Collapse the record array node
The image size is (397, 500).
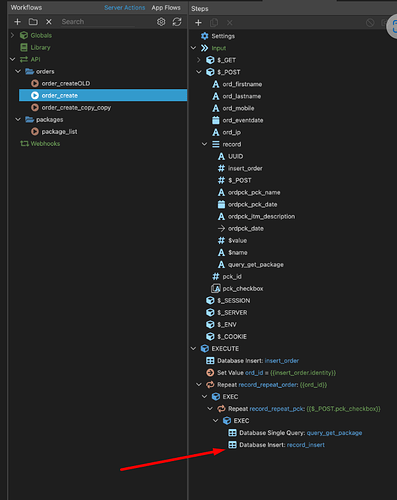coord(205,144)
